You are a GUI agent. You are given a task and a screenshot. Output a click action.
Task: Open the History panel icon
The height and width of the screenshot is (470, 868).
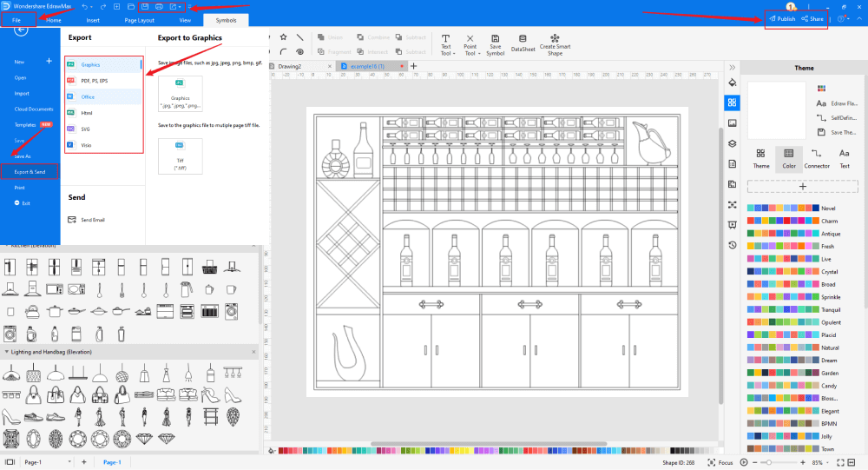click(732, 245)
